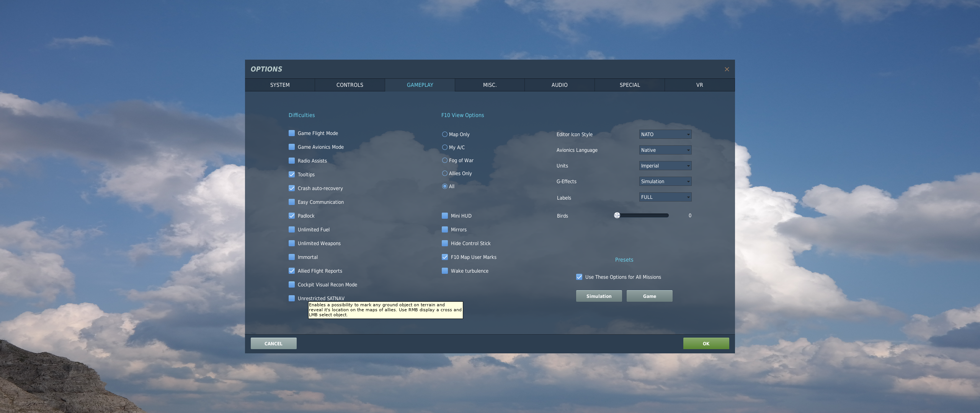Open the VR tab
This screenshot has height=413, width=980.
coord(699,85)
